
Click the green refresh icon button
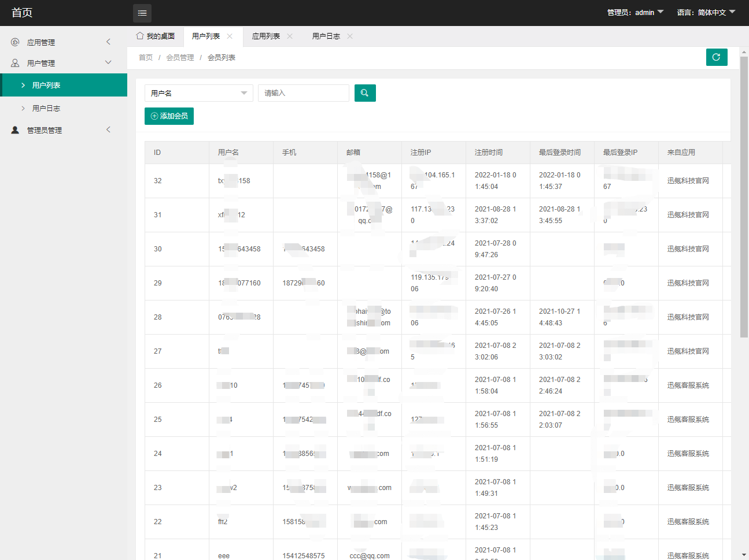[716, 57]
